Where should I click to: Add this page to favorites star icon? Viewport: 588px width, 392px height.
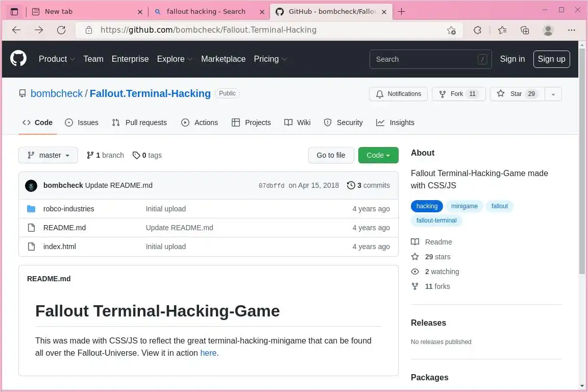(x=452, y=30)
